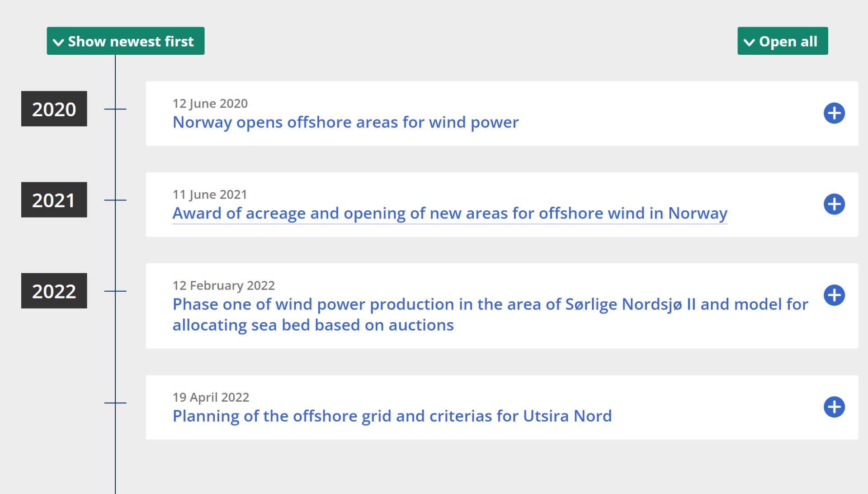
Task: Click the 19 April 2022 date text
Action: point(211,397)
